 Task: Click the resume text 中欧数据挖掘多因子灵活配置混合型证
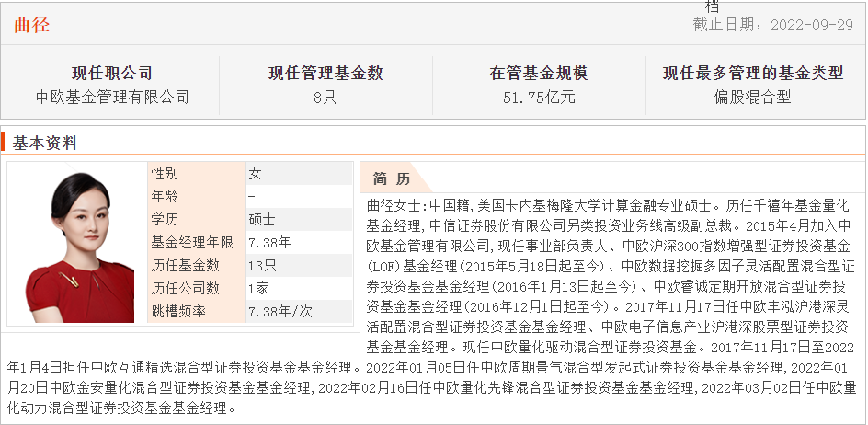click(738, 266)
